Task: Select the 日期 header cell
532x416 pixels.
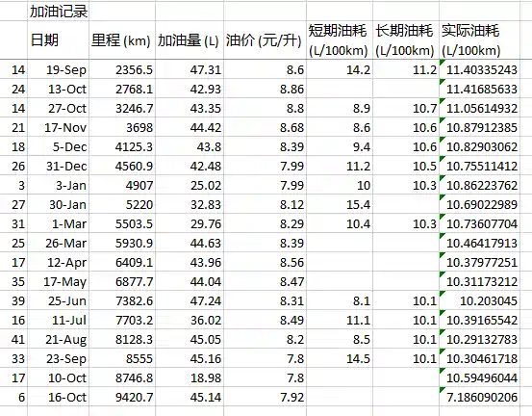Action: coord(59,40)
